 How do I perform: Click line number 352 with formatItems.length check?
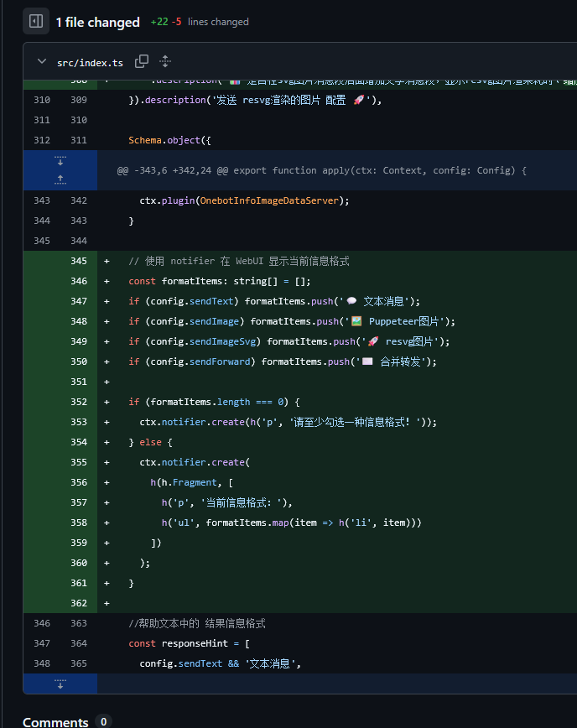click(79, 402)
